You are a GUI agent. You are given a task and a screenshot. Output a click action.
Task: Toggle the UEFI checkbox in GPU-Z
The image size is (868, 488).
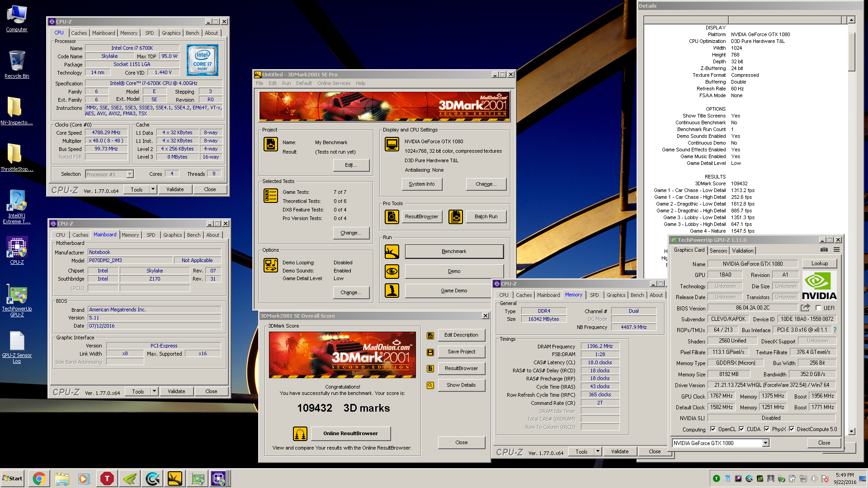click(x=818, y=308)
